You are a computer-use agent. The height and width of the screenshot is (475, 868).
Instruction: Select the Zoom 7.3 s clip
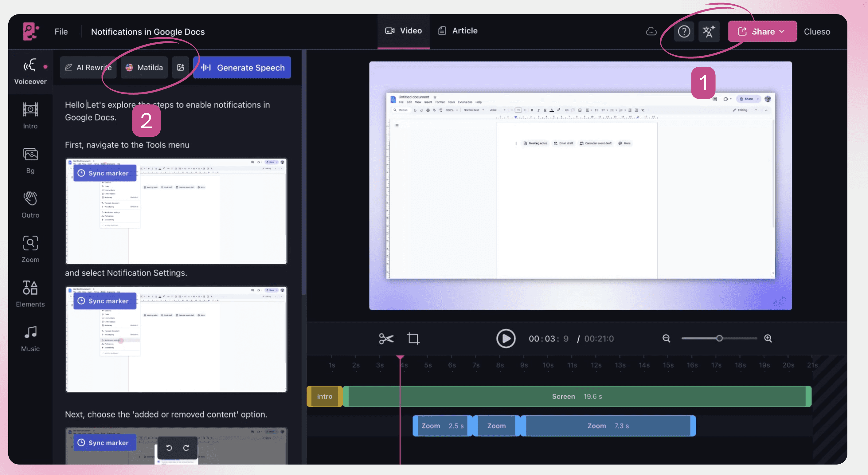click(x=608, y=426)
